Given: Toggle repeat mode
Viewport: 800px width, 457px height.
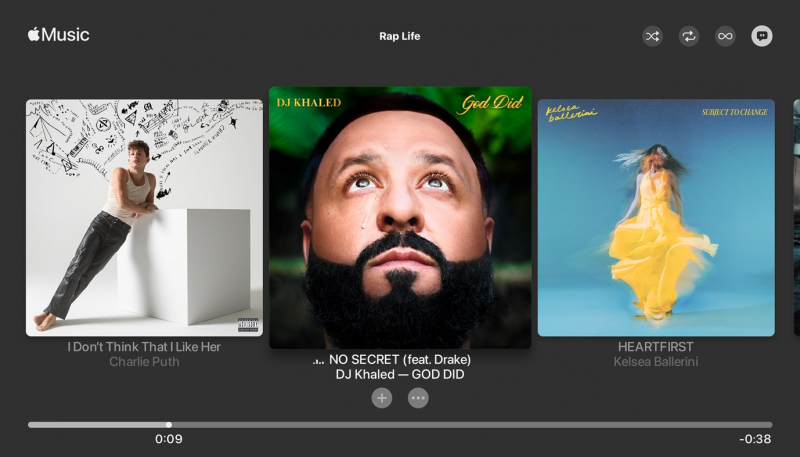Looking at the screenshot, I should [x=689, y=36].
